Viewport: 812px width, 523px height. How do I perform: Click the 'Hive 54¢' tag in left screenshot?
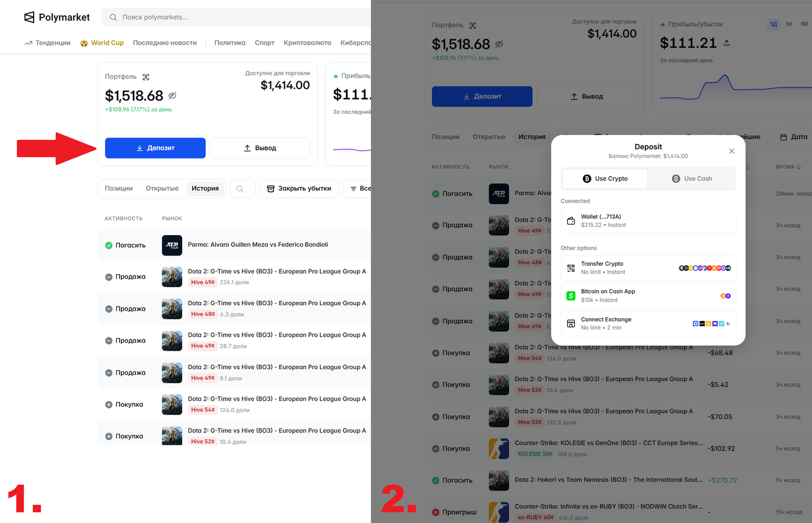tap(202, 410)
